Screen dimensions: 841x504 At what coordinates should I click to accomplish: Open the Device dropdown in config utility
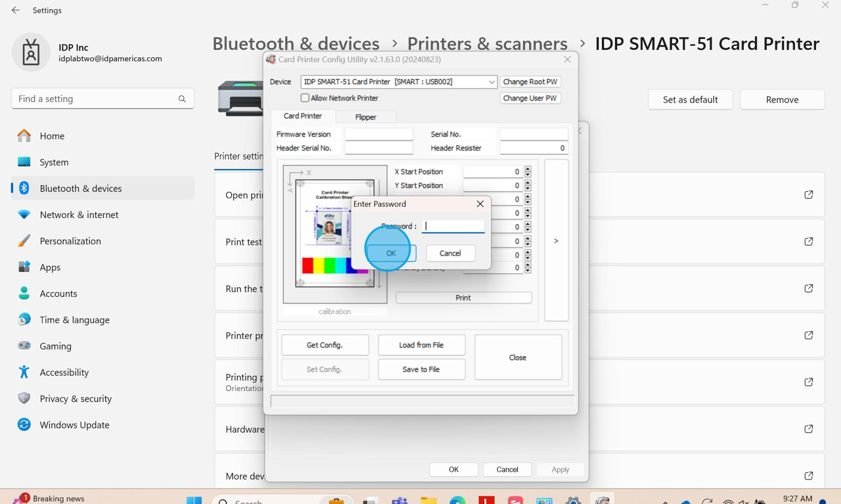coord(491,82)
